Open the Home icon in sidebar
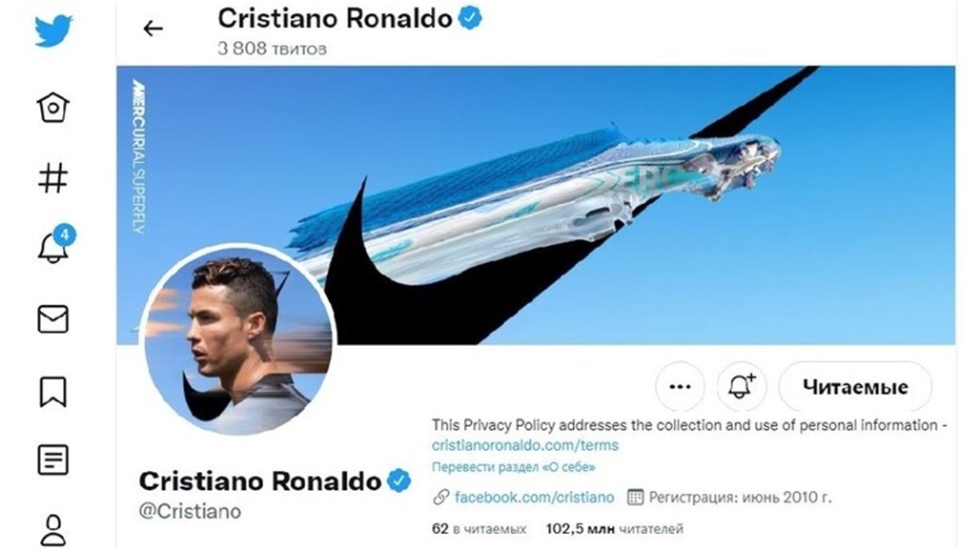Viewport: 980px width, 551px height. tap(53, 108)
